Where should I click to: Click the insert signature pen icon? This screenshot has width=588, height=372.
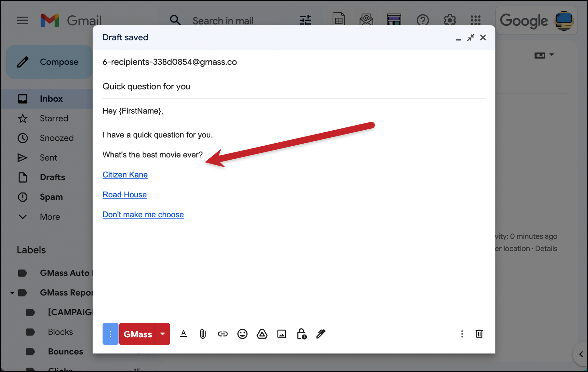click(321, 334)
